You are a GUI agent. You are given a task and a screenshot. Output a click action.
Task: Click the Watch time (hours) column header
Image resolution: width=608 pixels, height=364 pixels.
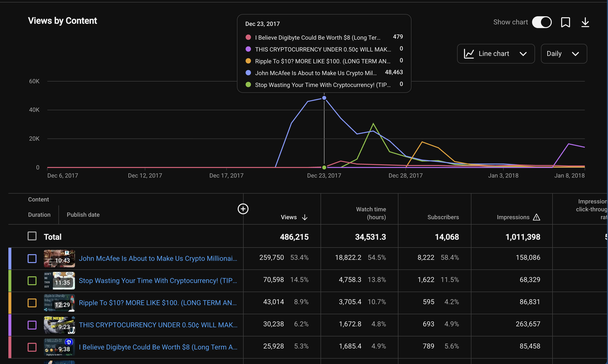pos(371,213)
